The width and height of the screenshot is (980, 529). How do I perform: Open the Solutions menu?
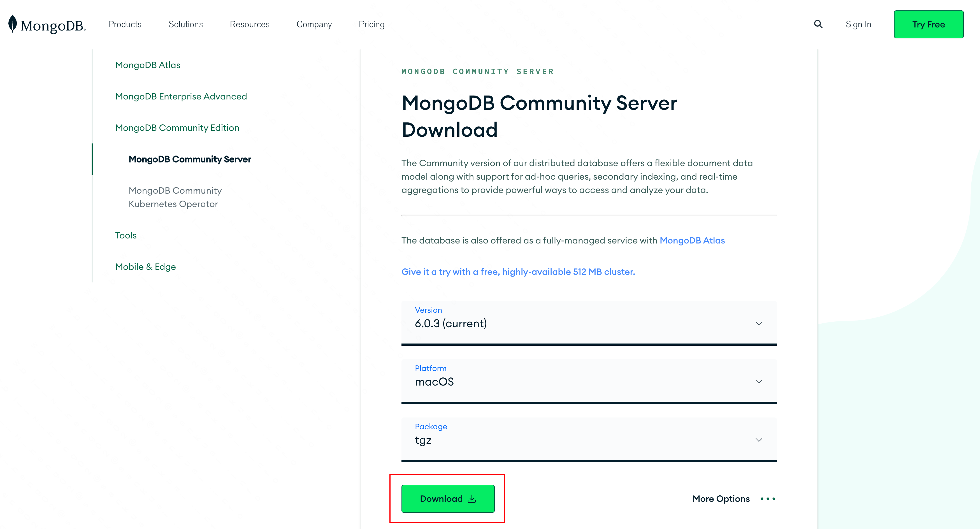(x=186, y=24)
